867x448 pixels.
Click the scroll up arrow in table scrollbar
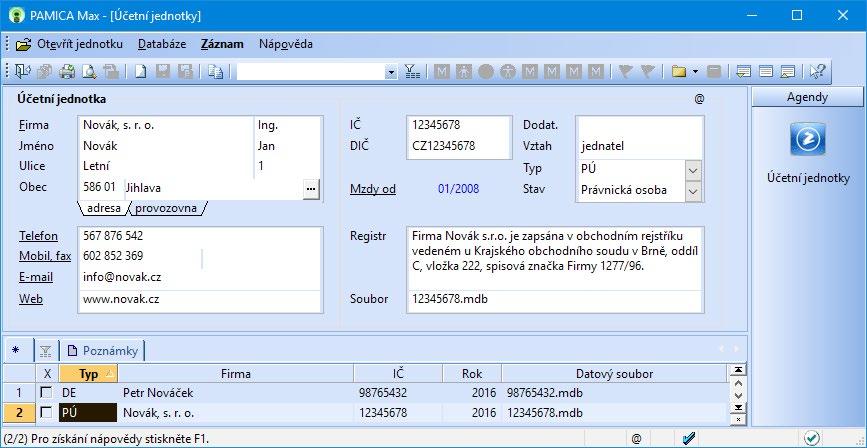[x=737, y=382]
